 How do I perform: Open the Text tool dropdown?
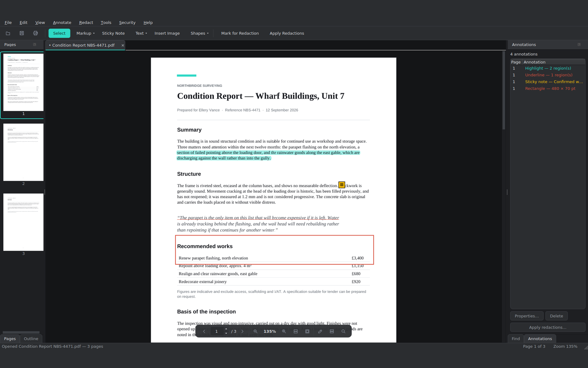[x=141, y=33]
